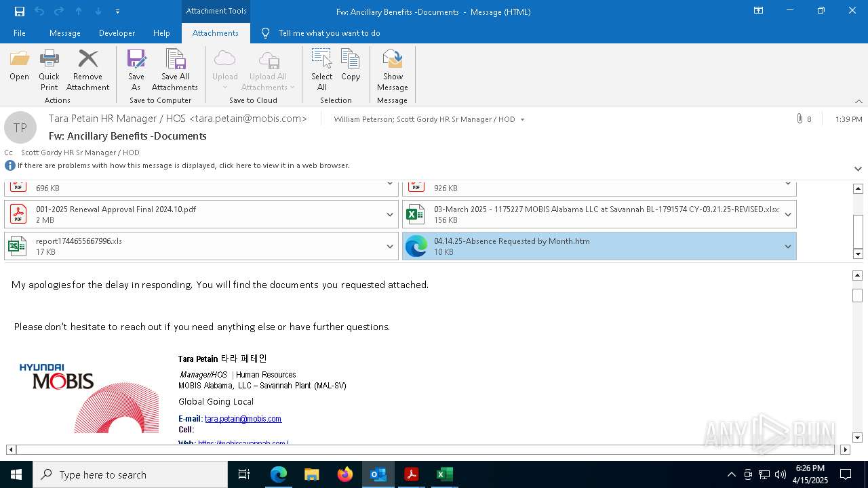Click the Remove Attachment button
The image size is (868, 488).
click(87, 70)
